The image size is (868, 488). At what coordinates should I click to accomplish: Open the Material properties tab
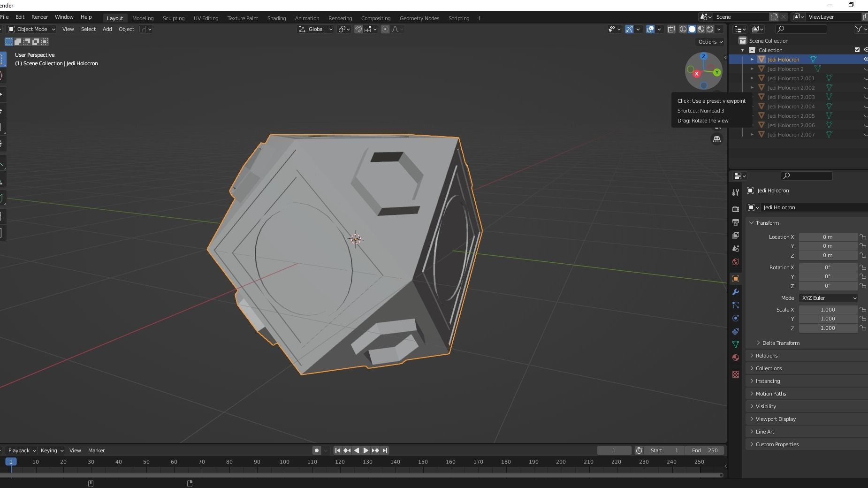[x=736, y=358]
